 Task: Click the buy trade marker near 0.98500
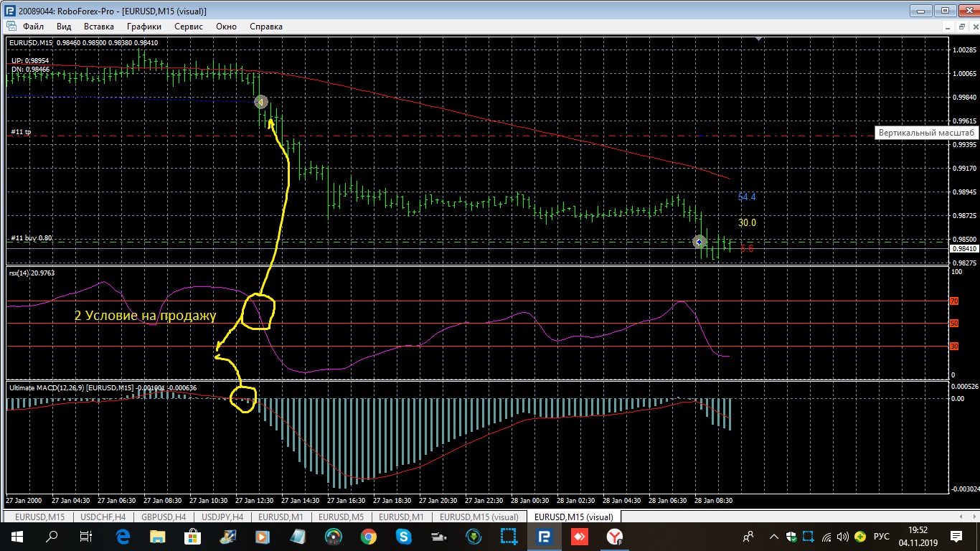[699, 242]
